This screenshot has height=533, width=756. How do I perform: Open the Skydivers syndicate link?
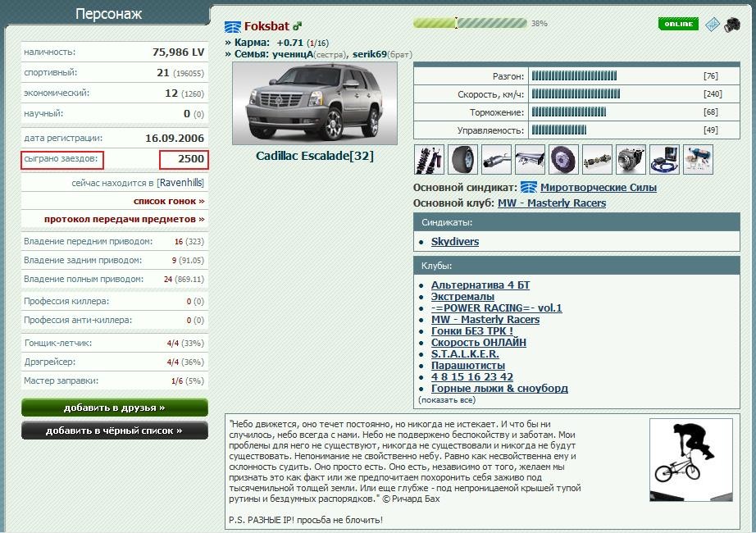(x=455, y=242)
